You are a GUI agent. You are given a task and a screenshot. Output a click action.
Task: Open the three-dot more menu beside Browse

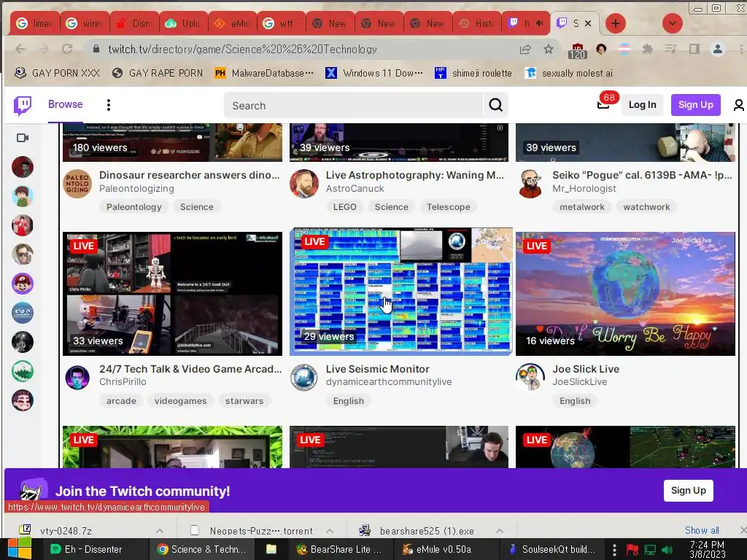click(109, 105)
